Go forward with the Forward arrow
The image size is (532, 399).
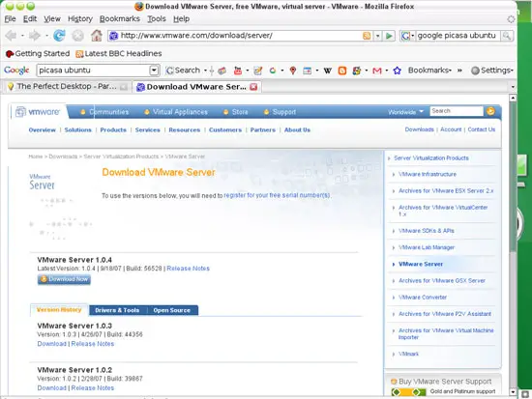tap(34, 35)
